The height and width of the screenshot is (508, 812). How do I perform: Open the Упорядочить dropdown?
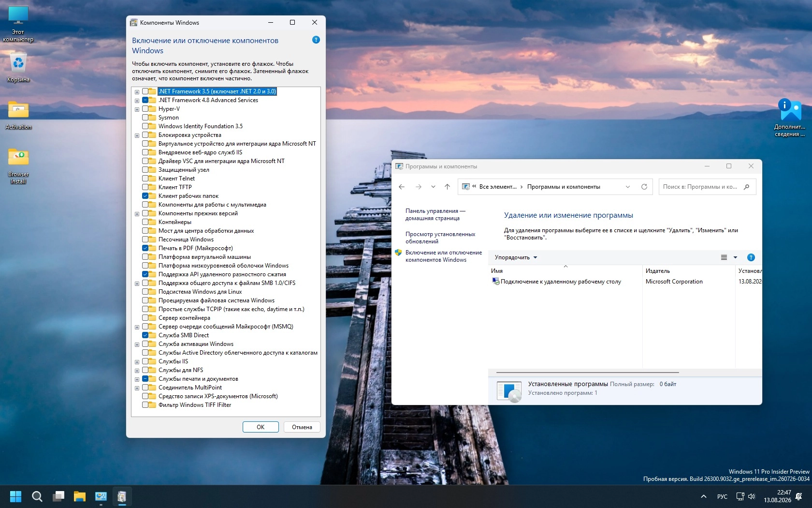[516, 257]
